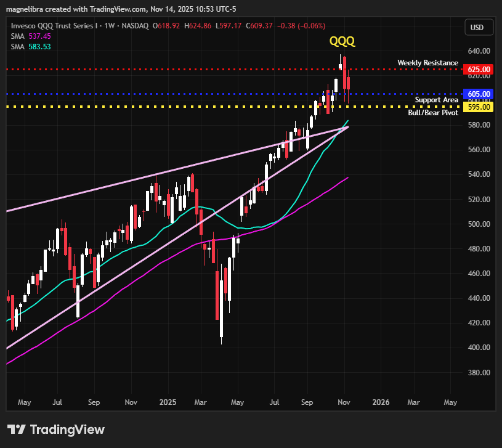The height and width of the screenshot is (448, 502).
Task: Click the Mar label after 2025
Action: (200, 402)
